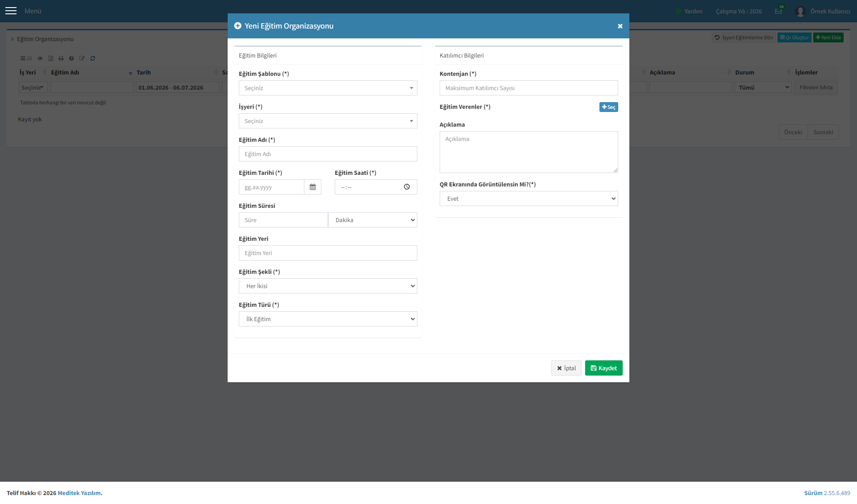Sort by Tarih column arrows

point(216,72)
